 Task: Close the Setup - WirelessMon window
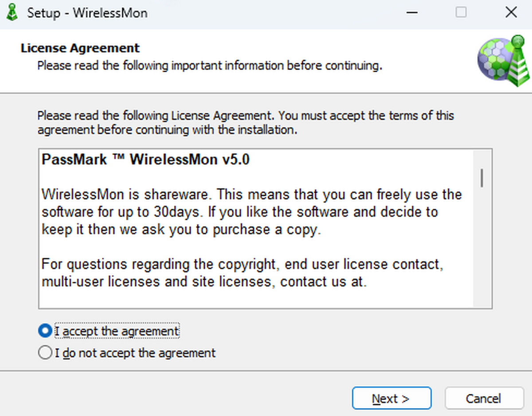tap(511, 13)
